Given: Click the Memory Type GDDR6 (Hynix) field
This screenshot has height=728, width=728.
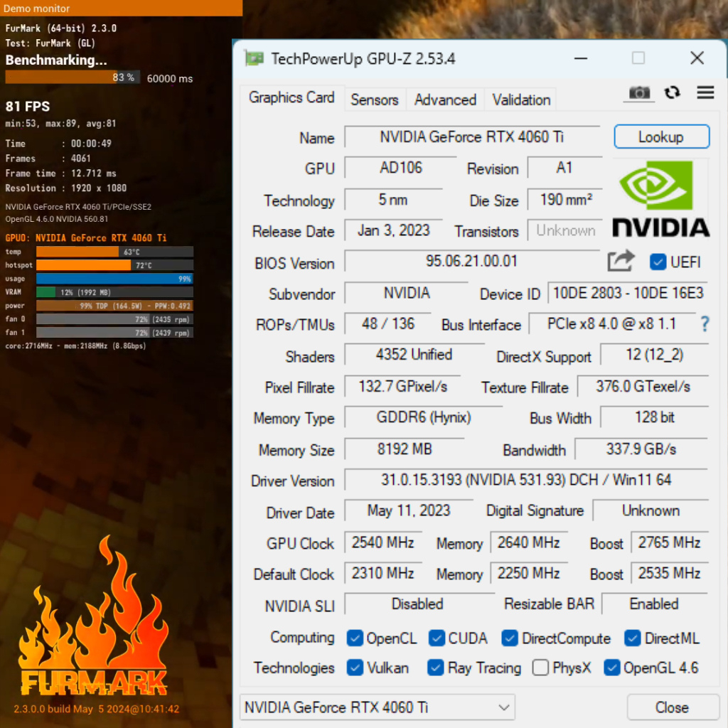Looking at the screenshot, I should [x=424, y=417].
